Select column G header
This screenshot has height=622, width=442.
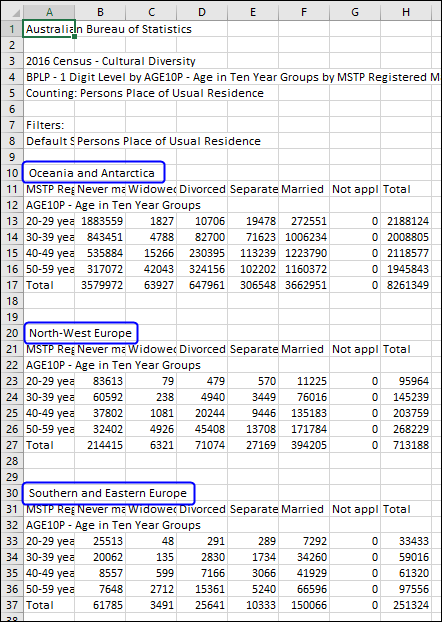tap(355, 12)
